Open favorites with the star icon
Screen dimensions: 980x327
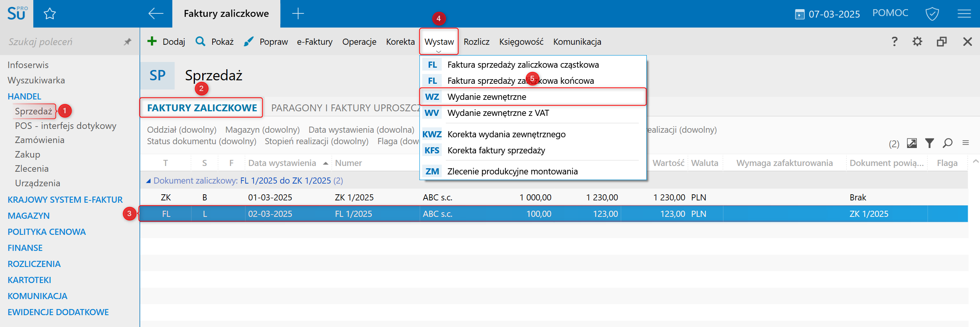(50, 14)
